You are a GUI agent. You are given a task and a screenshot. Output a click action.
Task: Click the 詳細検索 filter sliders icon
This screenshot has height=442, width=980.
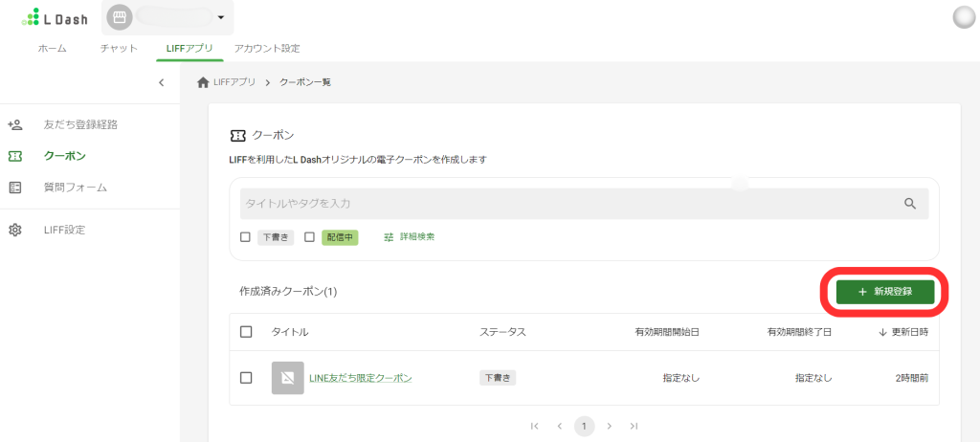click(x=390, y=237)
